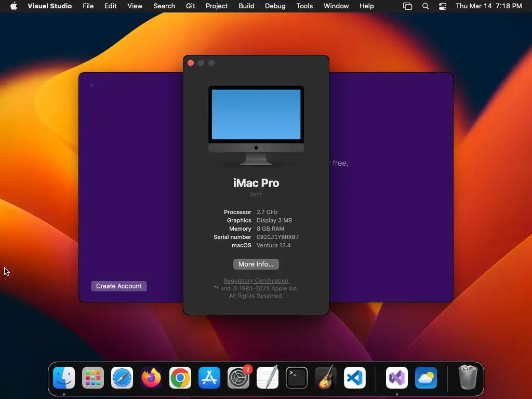
Task: Open System Settings dock icon with badge
Action: [238, 378]
